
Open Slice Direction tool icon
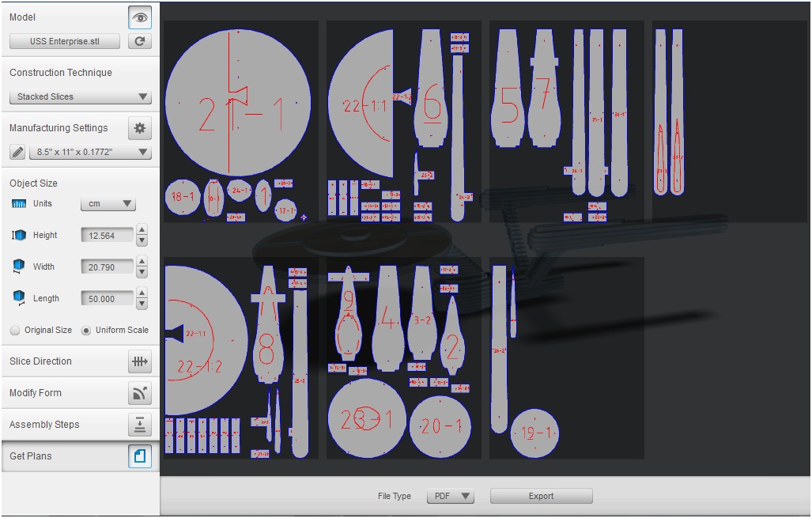(x=140, y=361)
